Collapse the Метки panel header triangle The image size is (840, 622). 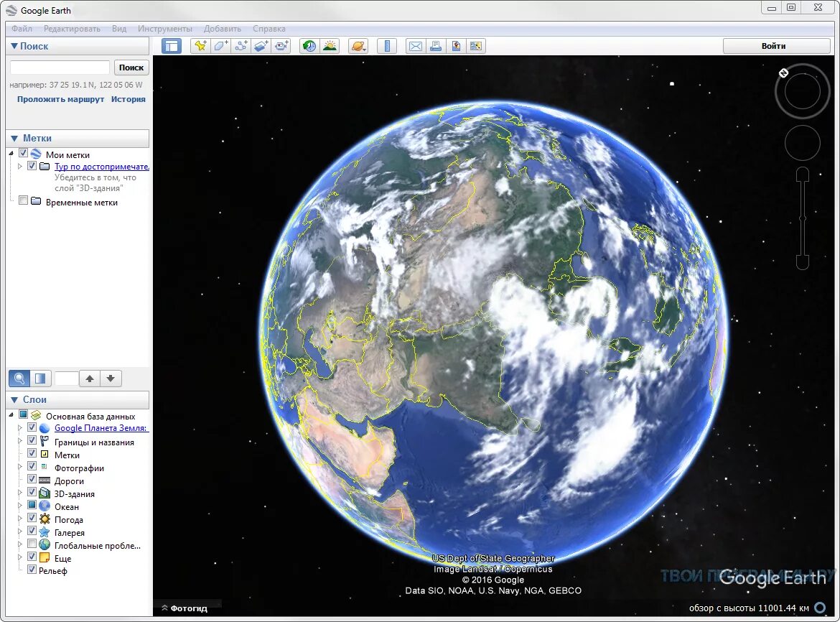click(x=14, y=138)
